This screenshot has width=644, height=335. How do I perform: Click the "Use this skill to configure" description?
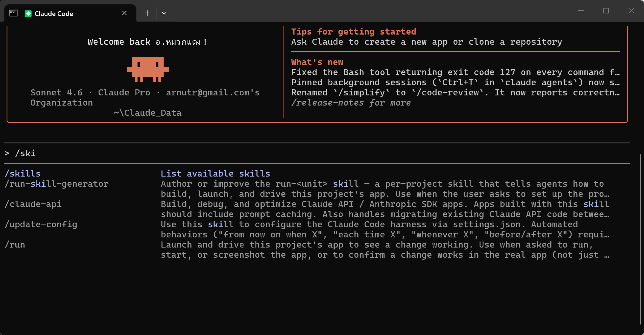click(x=385, y=229)
